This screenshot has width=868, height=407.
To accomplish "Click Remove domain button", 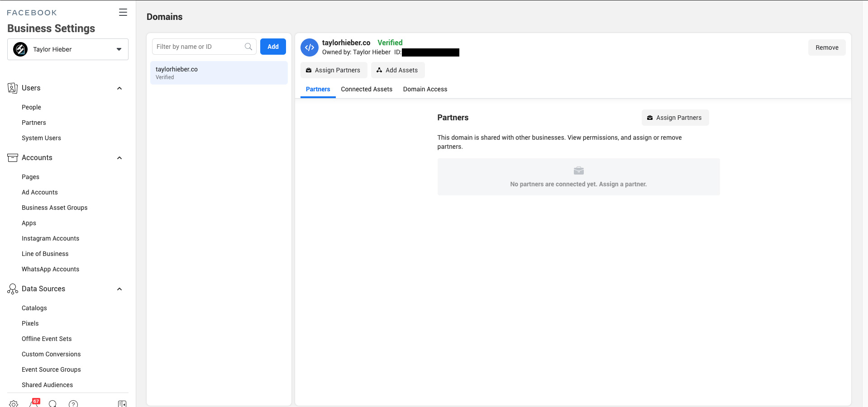I will tap(827, 47).
